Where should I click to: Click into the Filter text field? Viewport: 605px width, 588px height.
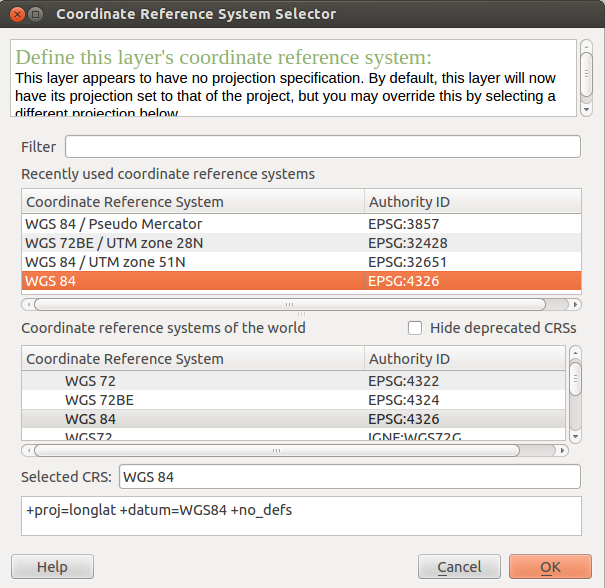pyautogui.click(x=323, y=147)
